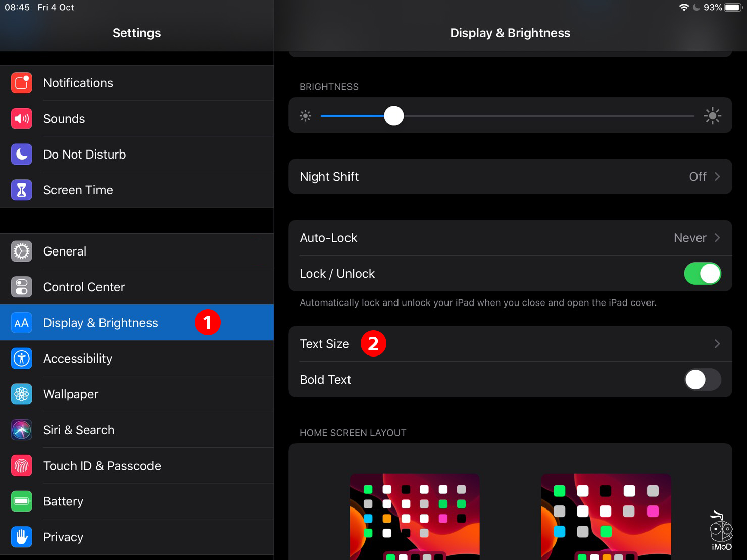Select Display & Brightness in the sidebar
Screen dimensions: 747x560
pos(101,323)
